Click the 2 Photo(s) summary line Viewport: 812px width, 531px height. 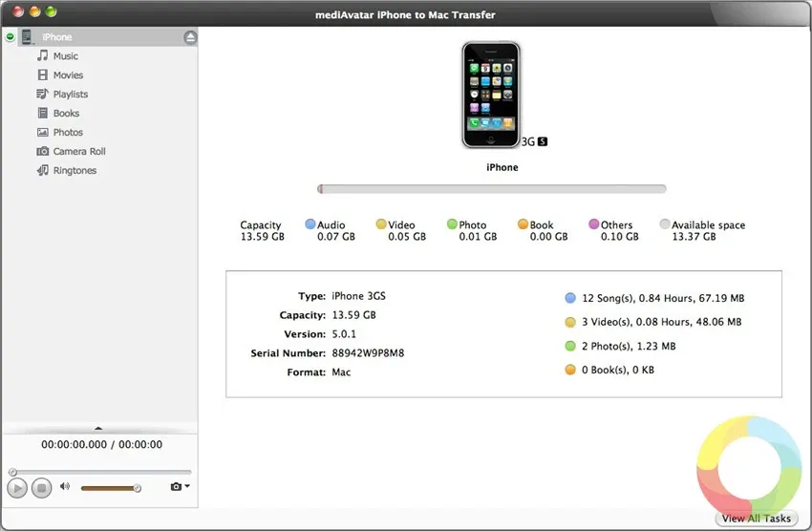point(629,347)
